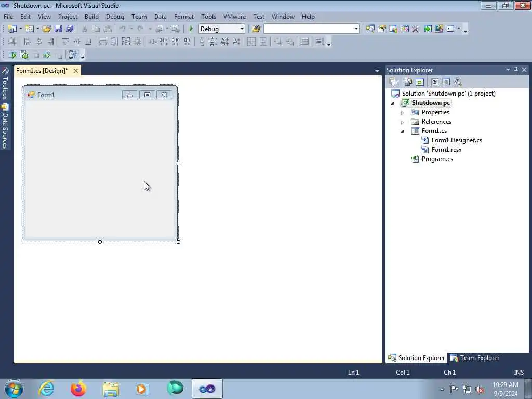Click the Find text input field

tap(308, 29)
